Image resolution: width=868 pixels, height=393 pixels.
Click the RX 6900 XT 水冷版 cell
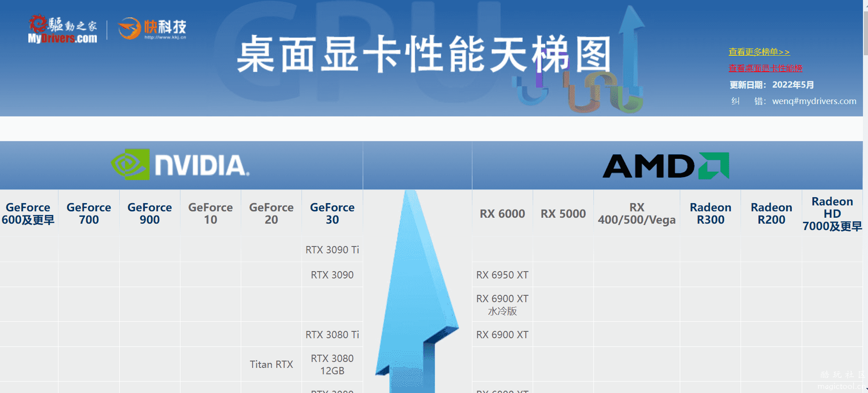[503, 304]
